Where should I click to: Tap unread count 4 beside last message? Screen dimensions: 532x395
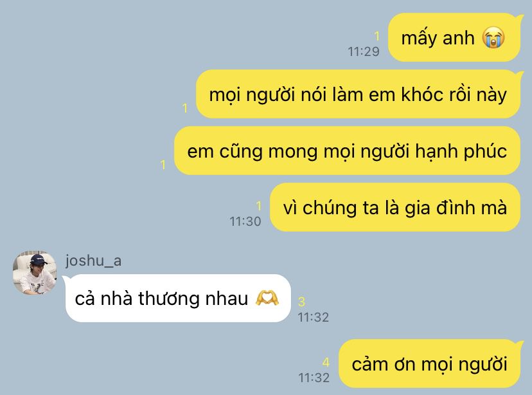(326, 362)
